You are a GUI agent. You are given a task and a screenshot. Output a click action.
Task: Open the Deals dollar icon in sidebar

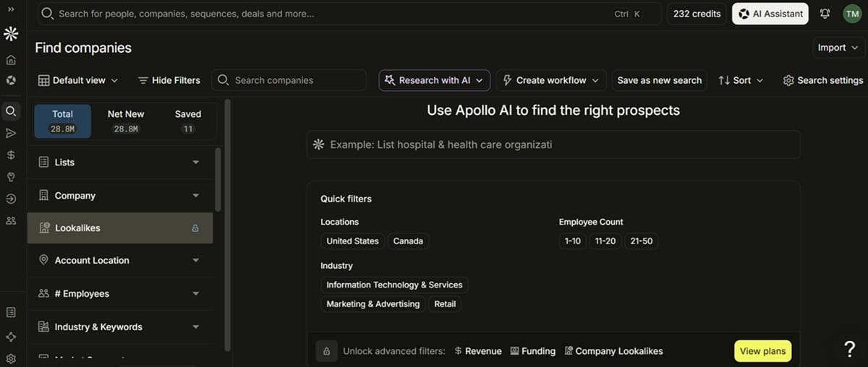[x=11, y=155]
